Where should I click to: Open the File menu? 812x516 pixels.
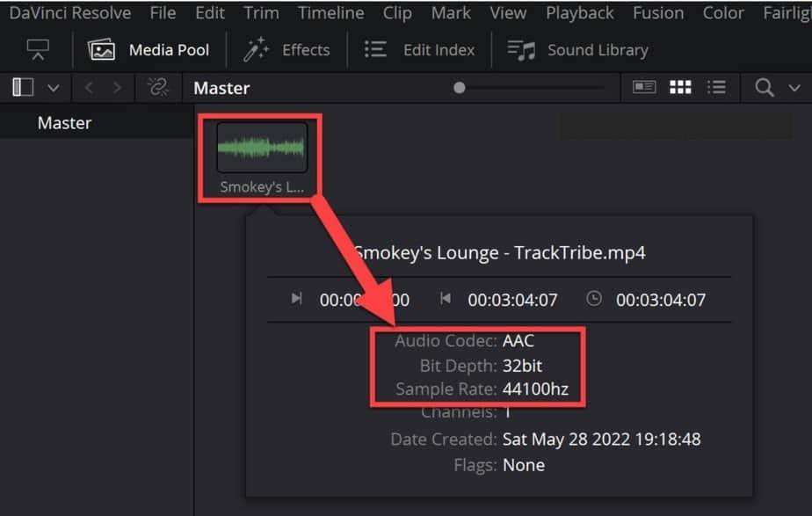[x=163, y=13]
